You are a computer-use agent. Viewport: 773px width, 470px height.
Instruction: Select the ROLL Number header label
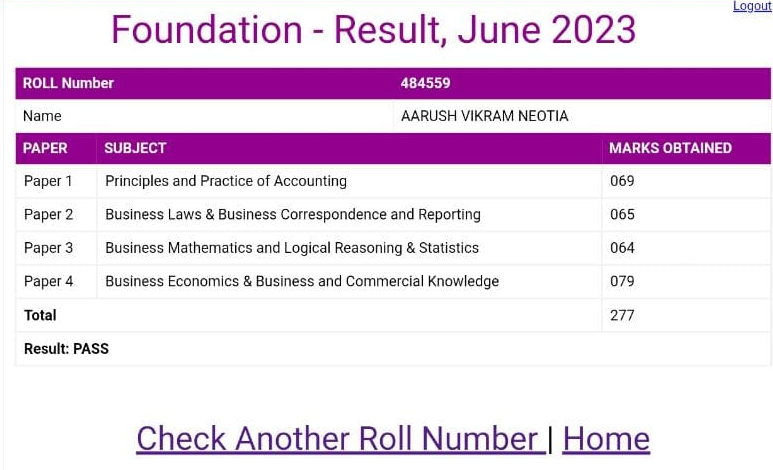point(68,83)
